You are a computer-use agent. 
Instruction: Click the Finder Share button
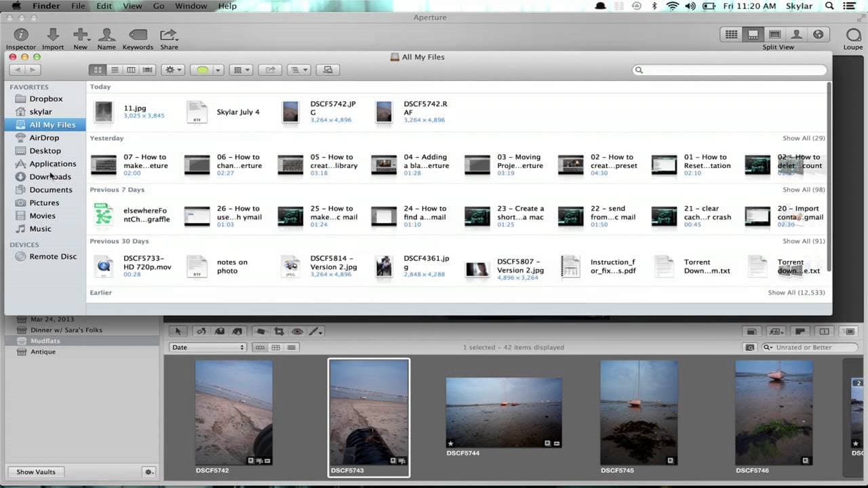tap(271, 70)
